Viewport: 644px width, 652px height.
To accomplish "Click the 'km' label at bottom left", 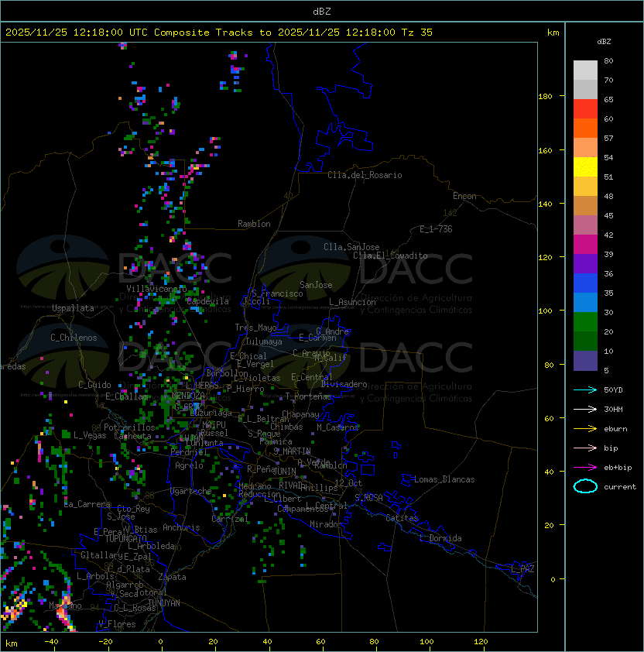I will tap(12, 643).
